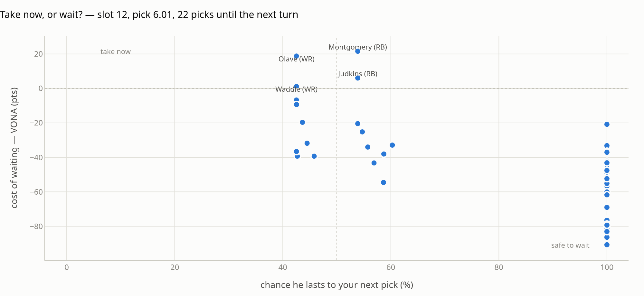Click the chart title Take now, or wait?
The width and height of the screenshot is (644, 296).
point(149,14)
